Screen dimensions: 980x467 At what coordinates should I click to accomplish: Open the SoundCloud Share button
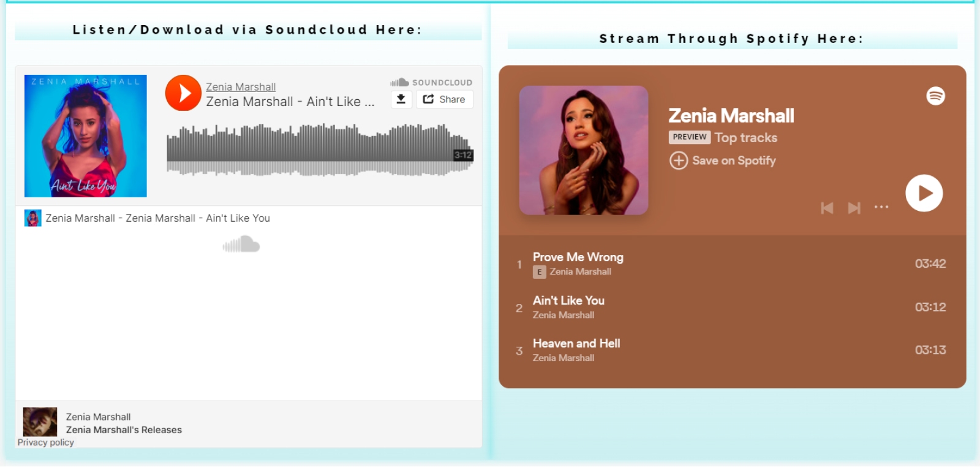pos(444,99)
